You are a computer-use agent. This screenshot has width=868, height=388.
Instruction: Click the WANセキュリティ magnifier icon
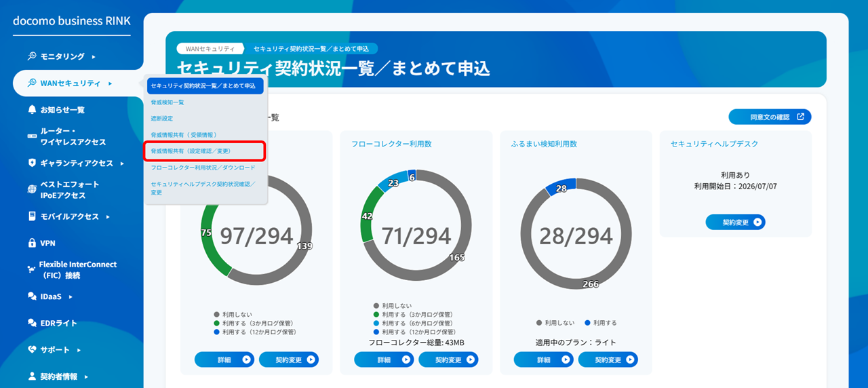pyautogui.click(x=32, y=83)
